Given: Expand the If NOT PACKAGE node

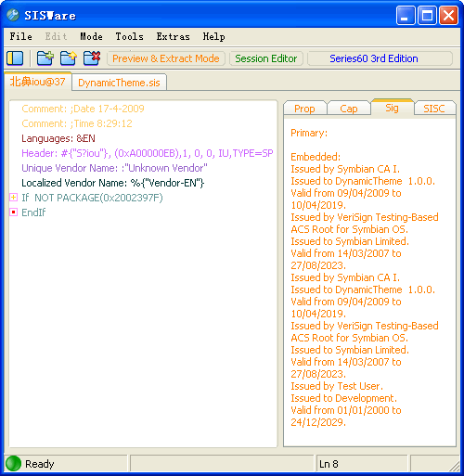Looking at the screenshot, I should click(x=13, y=197).
